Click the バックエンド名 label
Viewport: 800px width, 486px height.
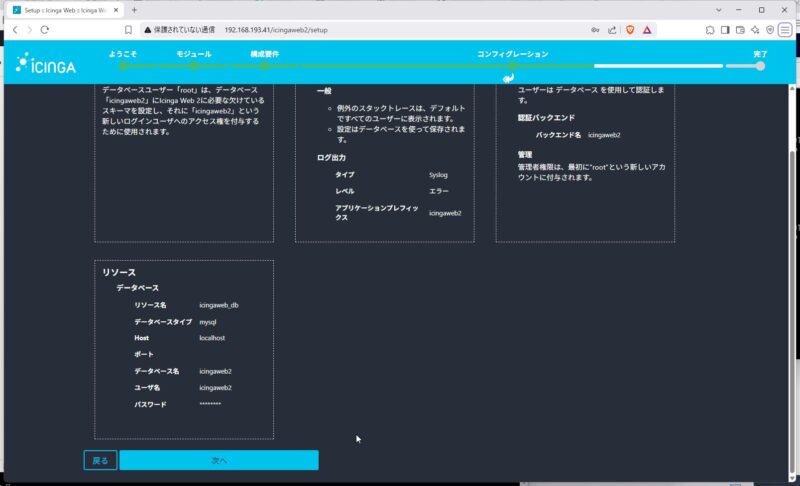[x=558, y=135]
